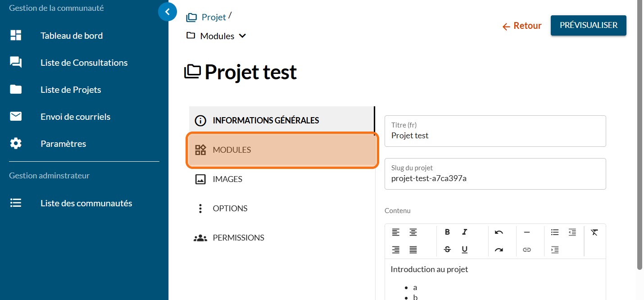Open the Projet breadcrumb link

(213, 17)
